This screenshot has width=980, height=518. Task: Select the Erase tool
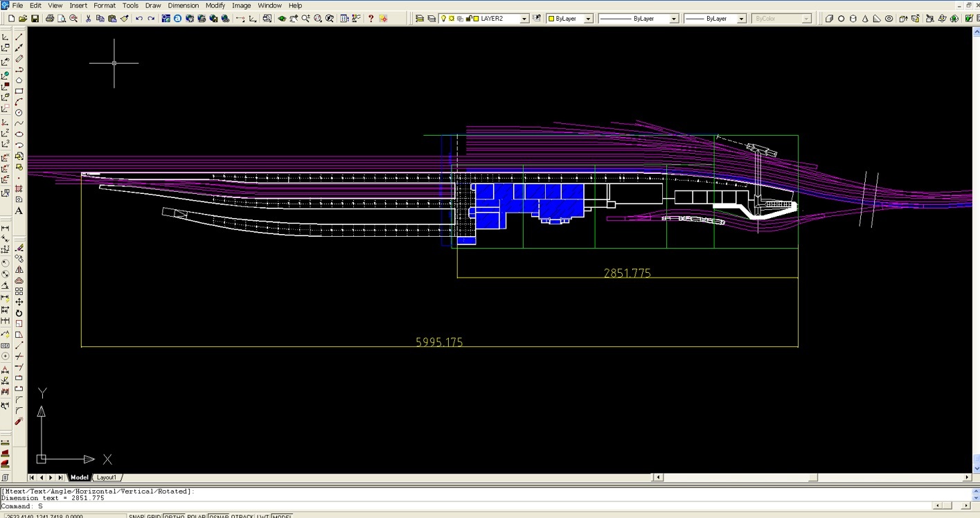[19, 248]
